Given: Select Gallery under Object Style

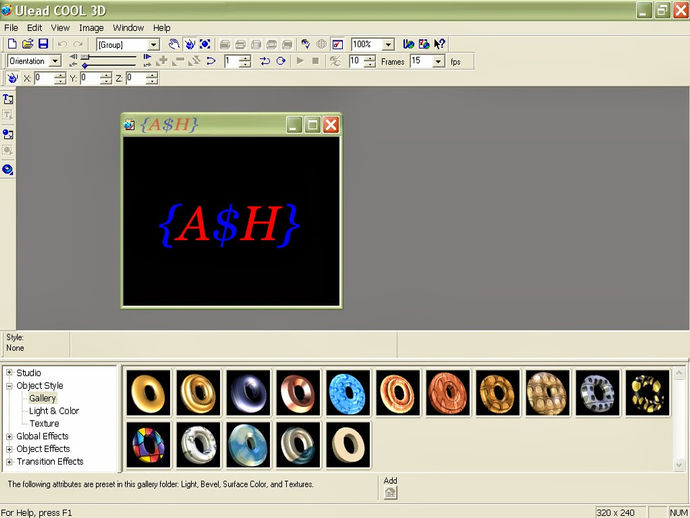Looking at the screenshot, I should tap(42, 398).
